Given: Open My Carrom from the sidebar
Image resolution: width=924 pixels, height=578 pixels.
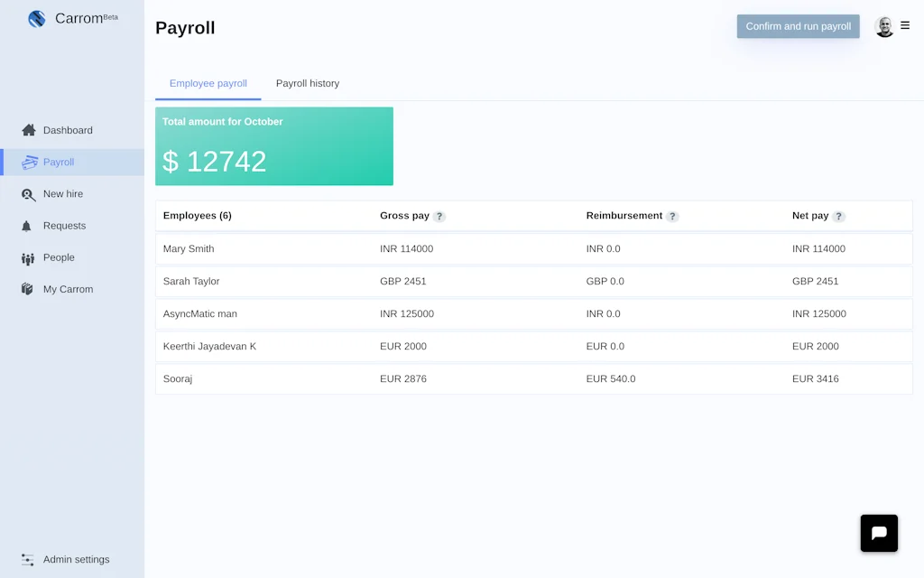Looking at the screenshot, I should point(68,288).
